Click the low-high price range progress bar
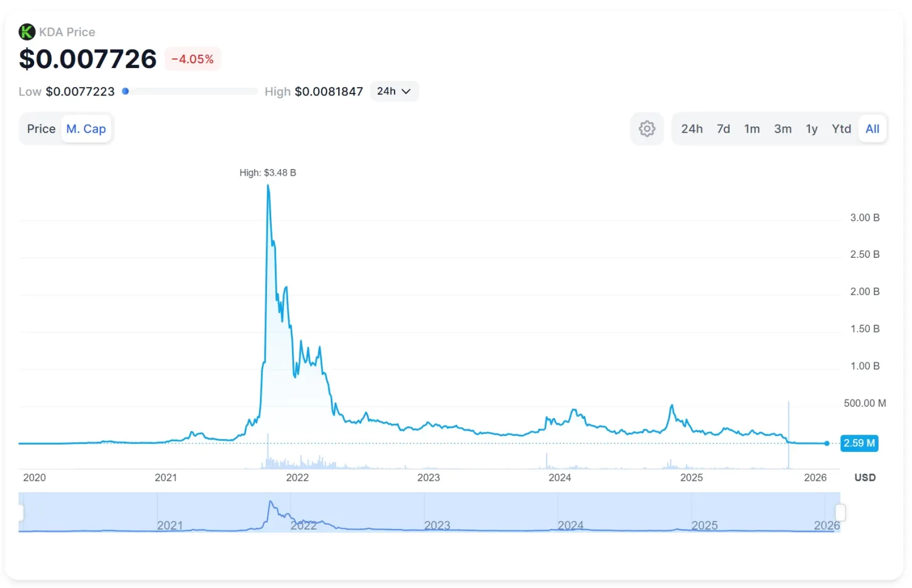Image resolution: width=912 pixels, height=588 pixels. click(192, 91)
